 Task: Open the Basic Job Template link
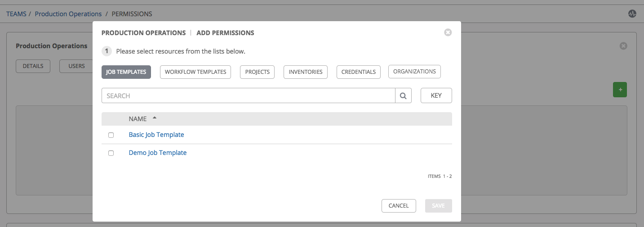(156, 135)
